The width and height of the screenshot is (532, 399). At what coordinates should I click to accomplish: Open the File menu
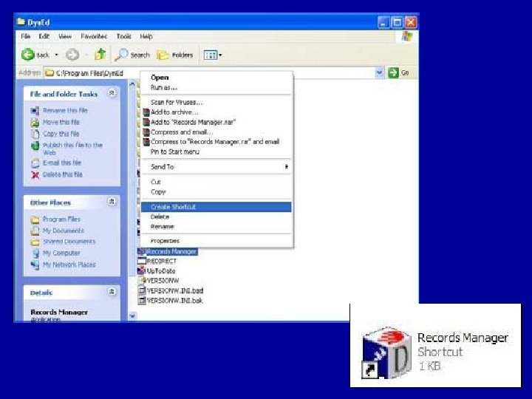[x=26, y=36]
